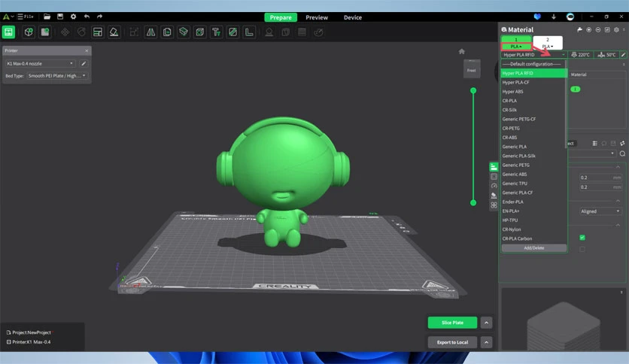Viewport: 629px width, 364px height.
Task: Switch to the Prepare tab
Action: coord(281,17)
